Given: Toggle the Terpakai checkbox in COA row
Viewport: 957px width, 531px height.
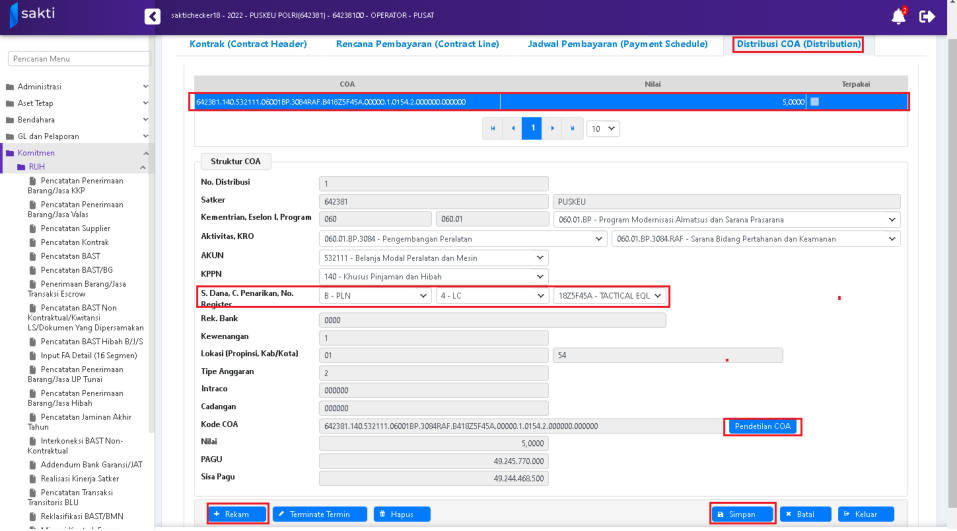Looking at the screenshot, I should click(x=814, y=102).
